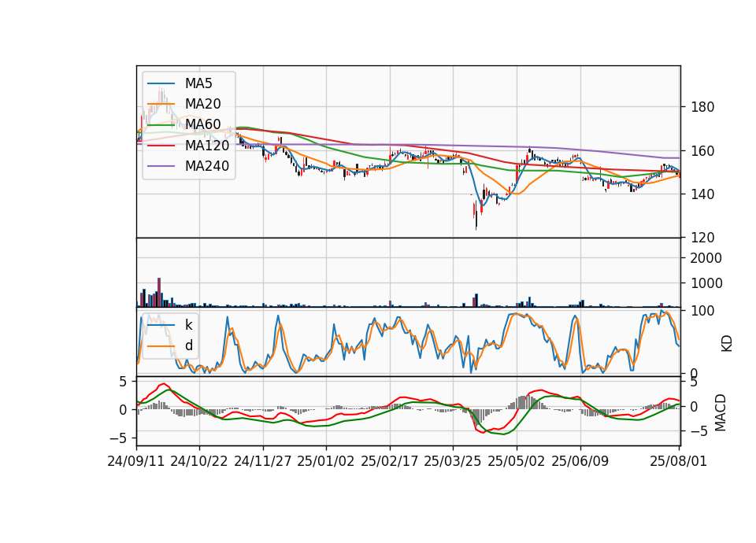Click the 24/10/22 date axis label

click(199, 461)
